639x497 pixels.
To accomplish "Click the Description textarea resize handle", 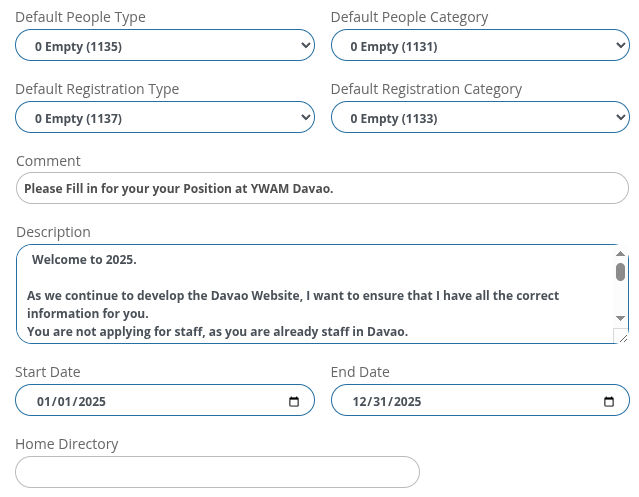I will 622,337.
